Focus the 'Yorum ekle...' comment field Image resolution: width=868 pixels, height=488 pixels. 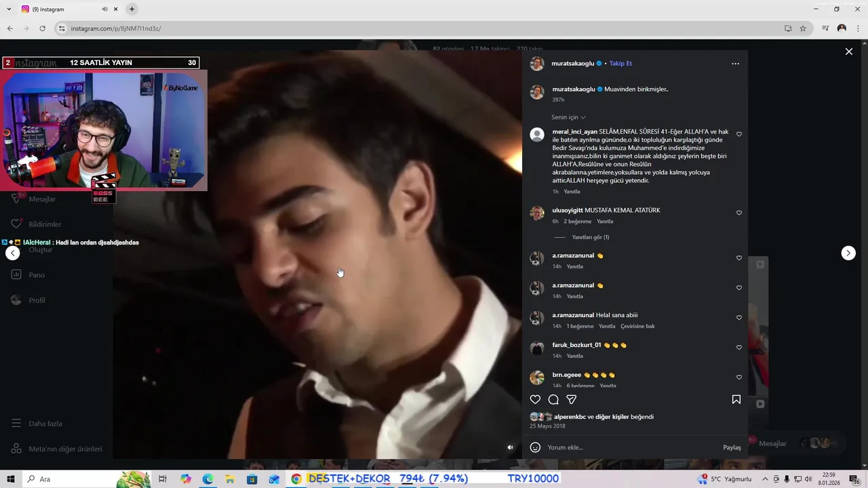(x=631, y=447)
